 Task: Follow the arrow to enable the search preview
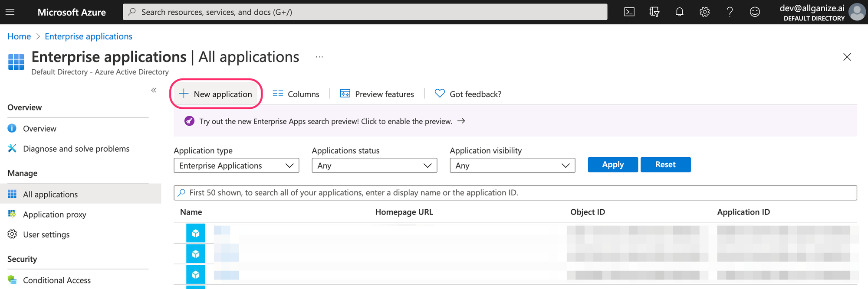pyautogui.click(x=461, y=121)
